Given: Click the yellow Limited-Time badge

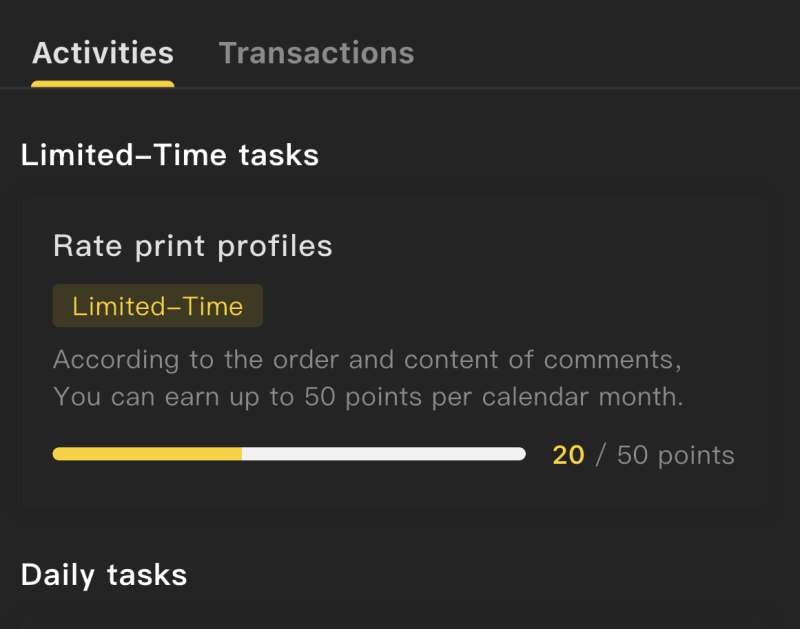Looking at the screenshot, I should pos(157,306).
